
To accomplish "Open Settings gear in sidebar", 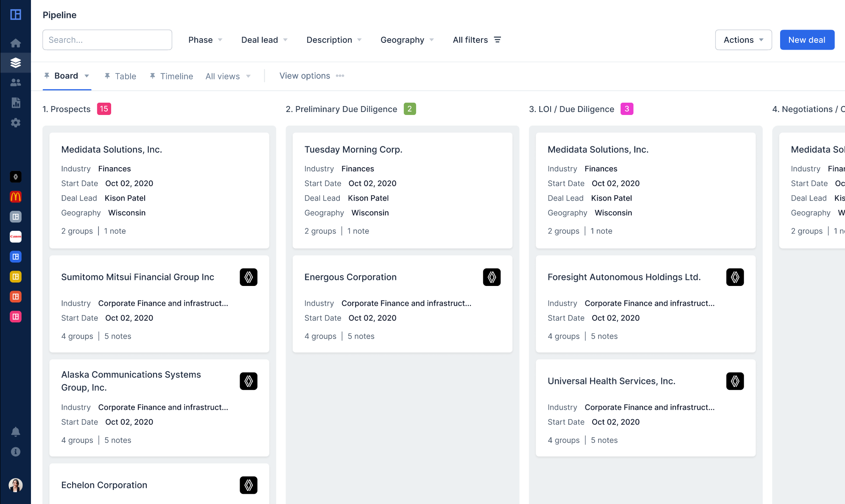I will pyautogui.click(x=16, y=123).
